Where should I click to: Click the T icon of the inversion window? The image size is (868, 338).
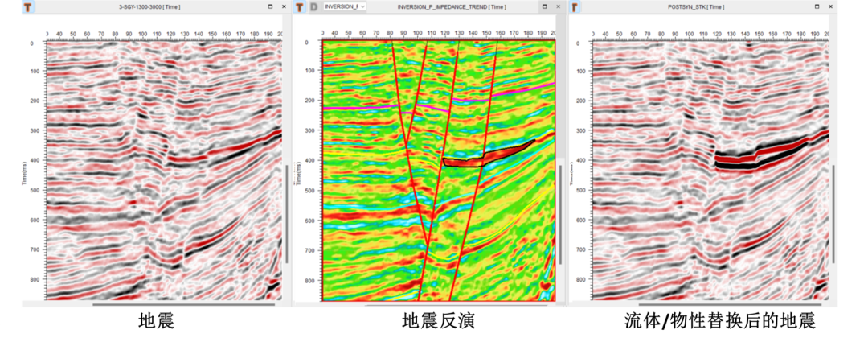tap(300, 7)
